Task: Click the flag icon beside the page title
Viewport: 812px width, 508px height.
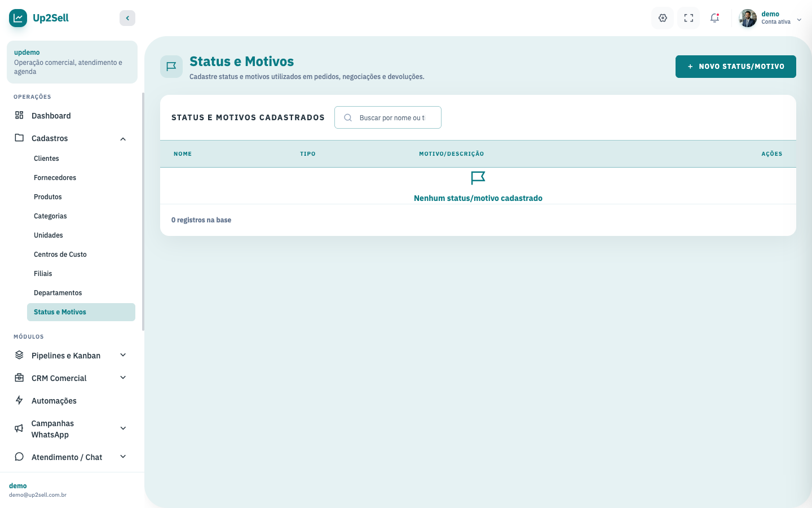Action: pos(171,67)
